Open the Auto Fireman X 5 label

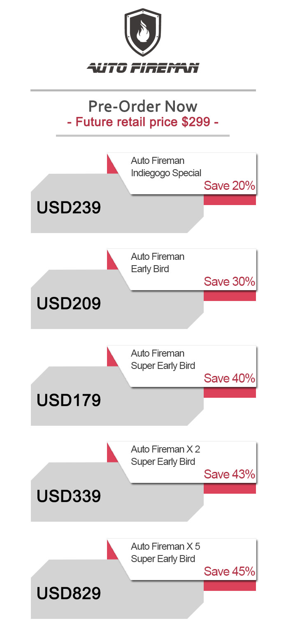[165, 553]
